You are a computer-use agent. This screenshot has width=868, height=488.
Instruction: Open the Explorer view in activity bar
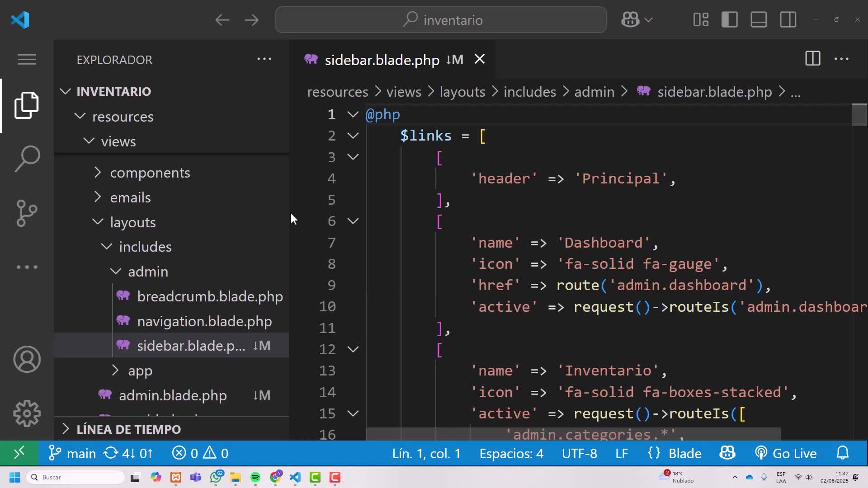27,105
